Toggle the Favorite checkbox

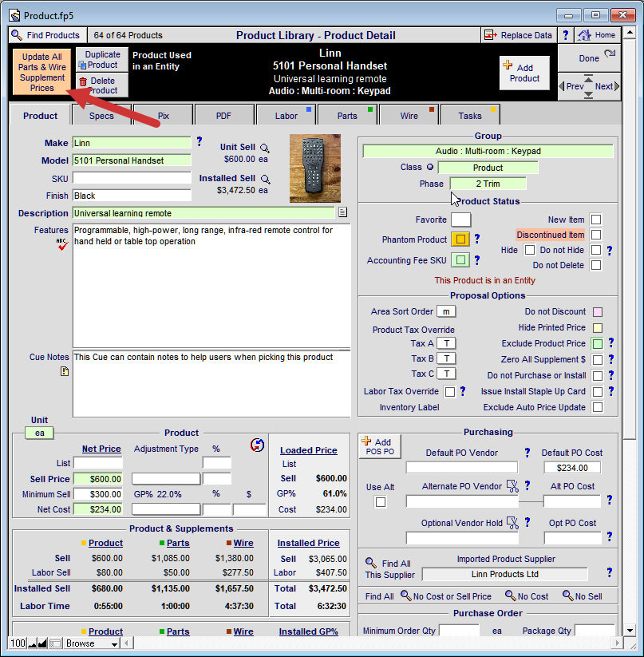[x=460, y=220]
